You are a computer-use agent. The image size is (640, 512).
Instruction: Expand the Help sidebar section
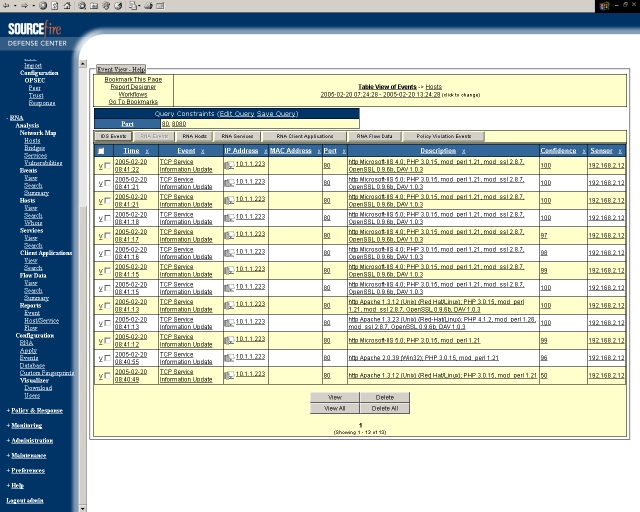pos(16,486)
